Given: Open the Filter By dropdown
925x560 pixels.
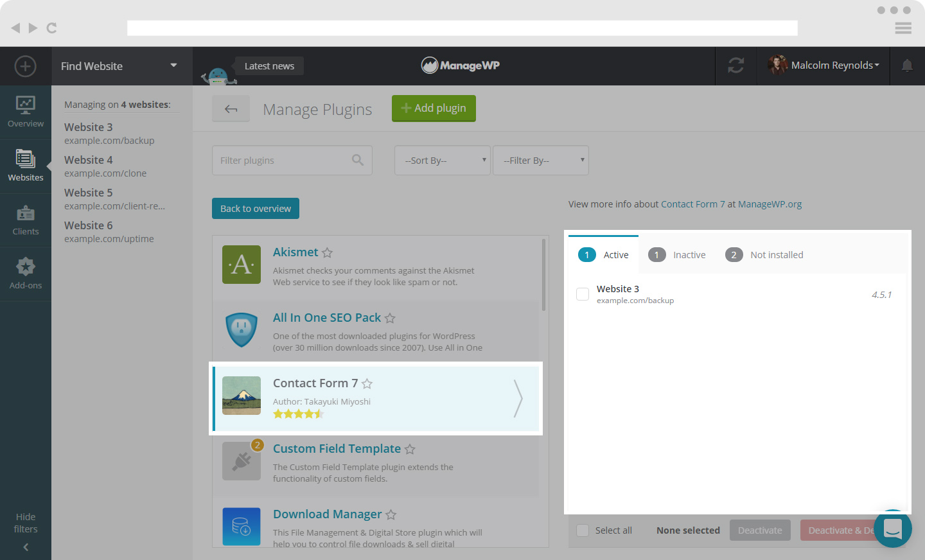Looking at the screenshot, I should click(541, 161).
